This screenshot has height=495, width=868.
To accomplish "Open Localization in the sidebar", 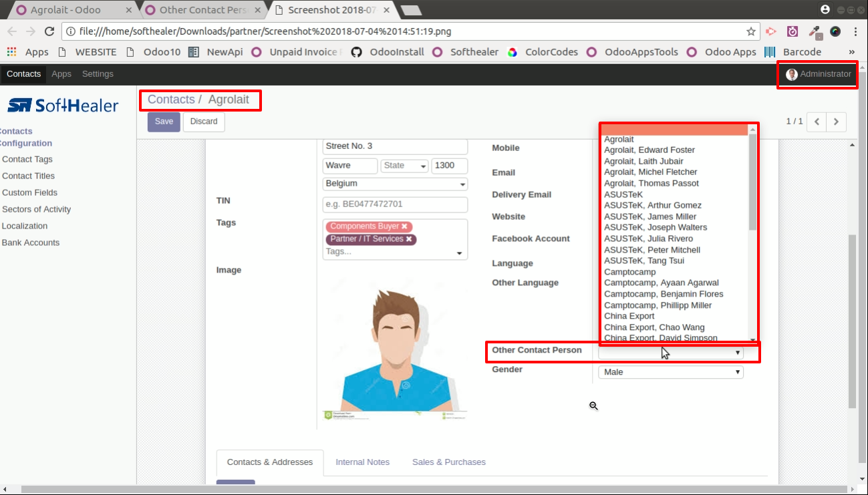I will 25,226.
